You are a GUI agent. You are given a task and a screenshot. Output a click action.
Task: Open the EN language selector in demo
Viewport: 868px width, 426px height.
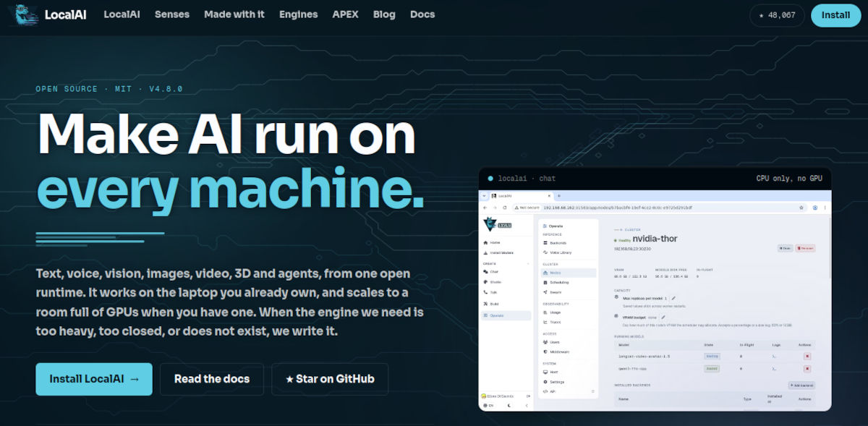[x=488, y=405]
